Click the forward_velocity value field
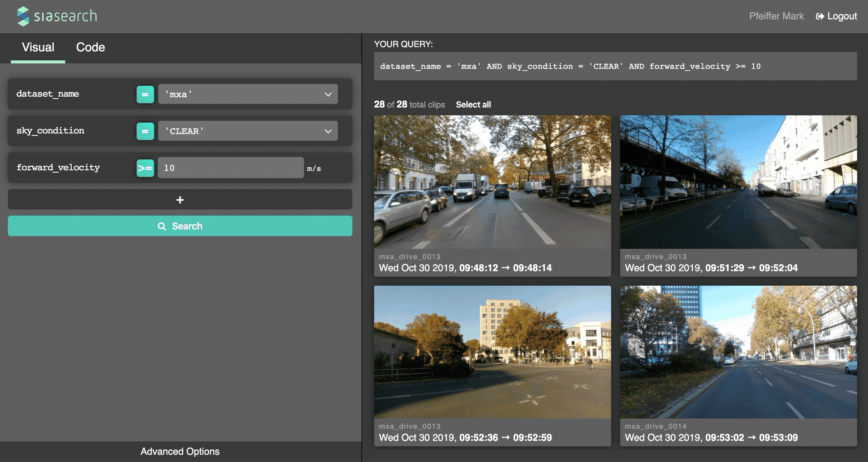This screenshot has height=462, width=868. [231, 168]
